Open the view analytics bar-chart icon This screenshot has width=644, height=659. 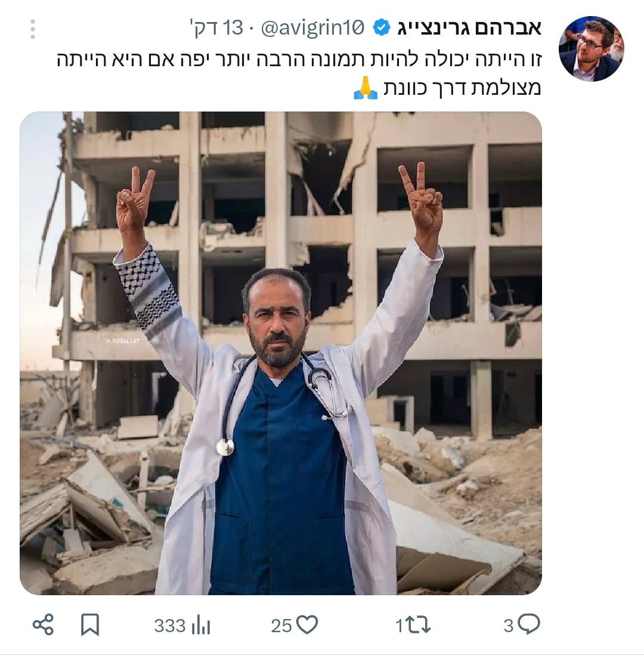(x=201, y=626)
